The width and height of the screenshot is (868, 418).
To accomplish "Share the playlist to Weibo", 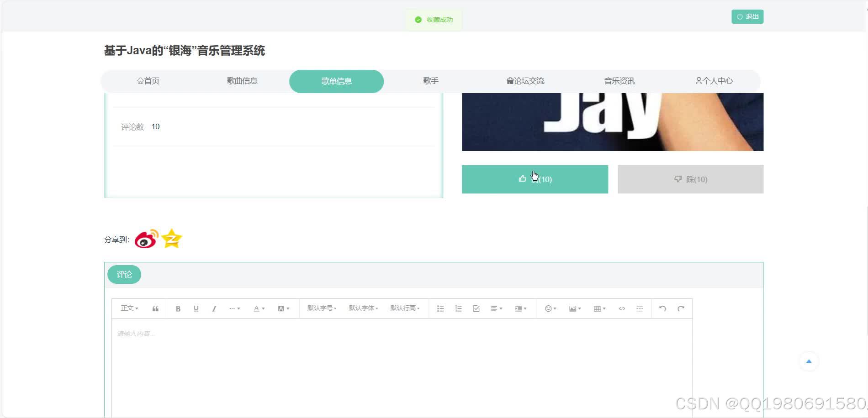I will (145, 238).
